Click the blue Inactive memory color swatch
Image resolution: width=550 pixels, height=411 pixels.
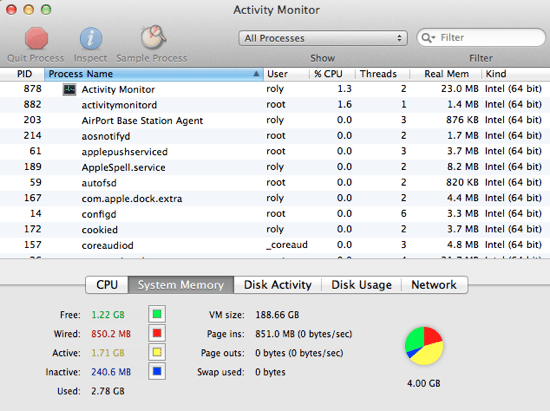point(157,371)
